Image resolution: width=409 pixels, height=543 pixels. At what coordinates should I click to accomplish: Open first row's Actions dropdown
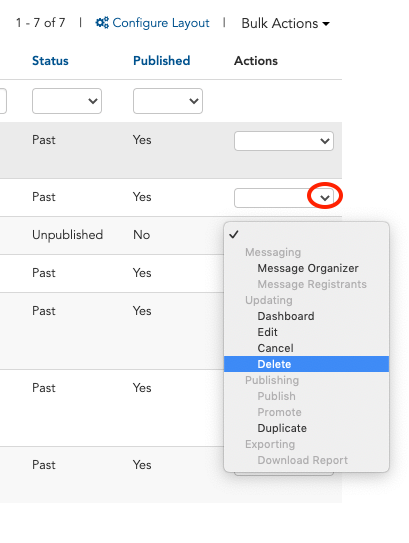(x=284, y=141)
